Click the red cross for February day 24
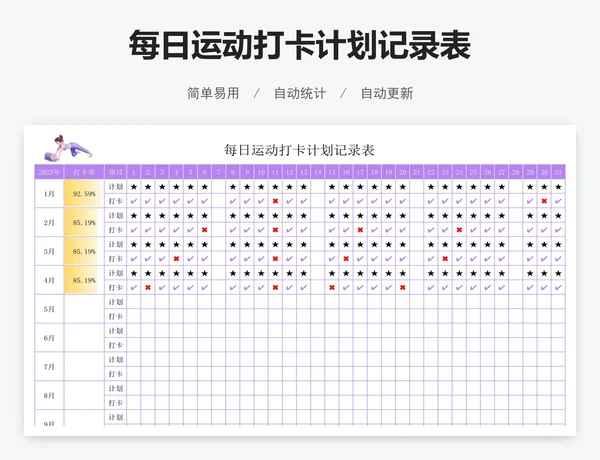Screen dimensions: 600x460 pyautogui.click(x=459, y=230)
